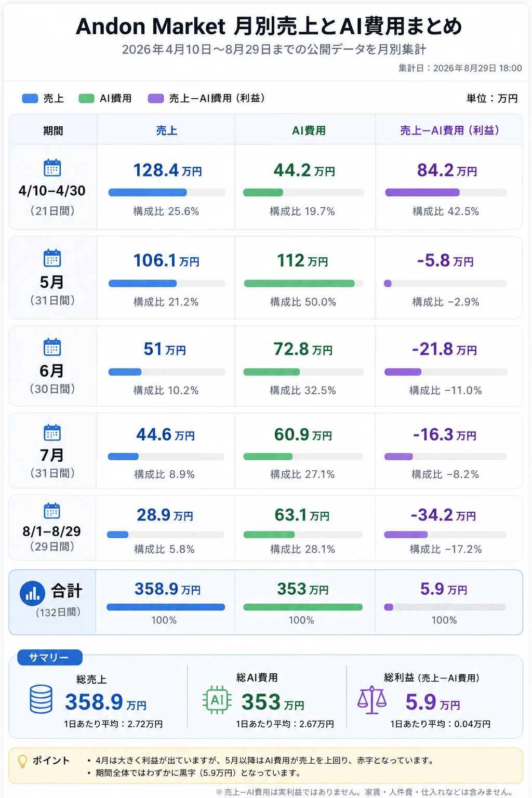Click the purple bar under -21.8 万円
The image size is (532, 798).
click(x=403, y=372)
